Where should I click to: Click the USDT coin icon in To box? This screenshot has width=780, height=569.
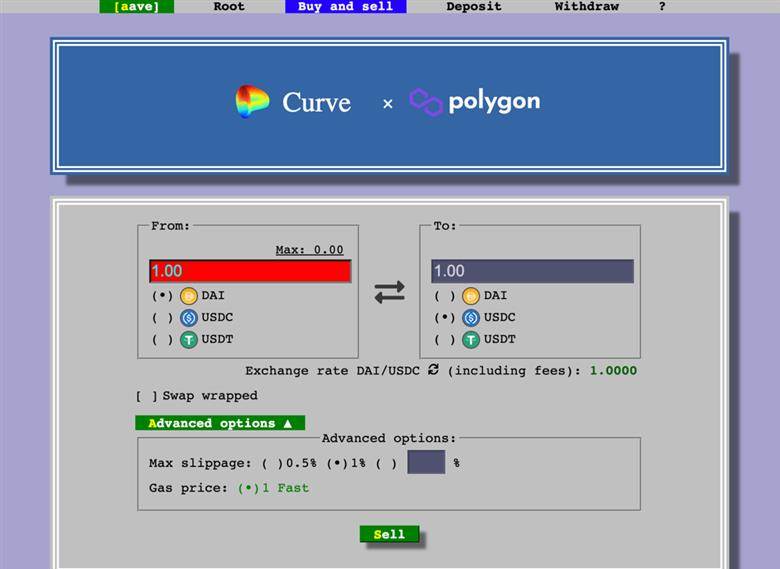point(471,340)
